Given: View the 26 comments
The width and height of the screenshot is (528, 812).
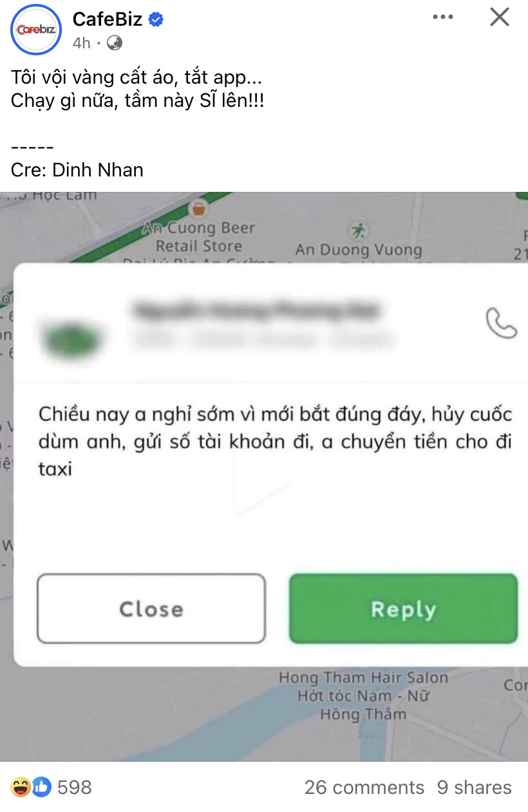Looking at the screenshot, I should point(364,787).
